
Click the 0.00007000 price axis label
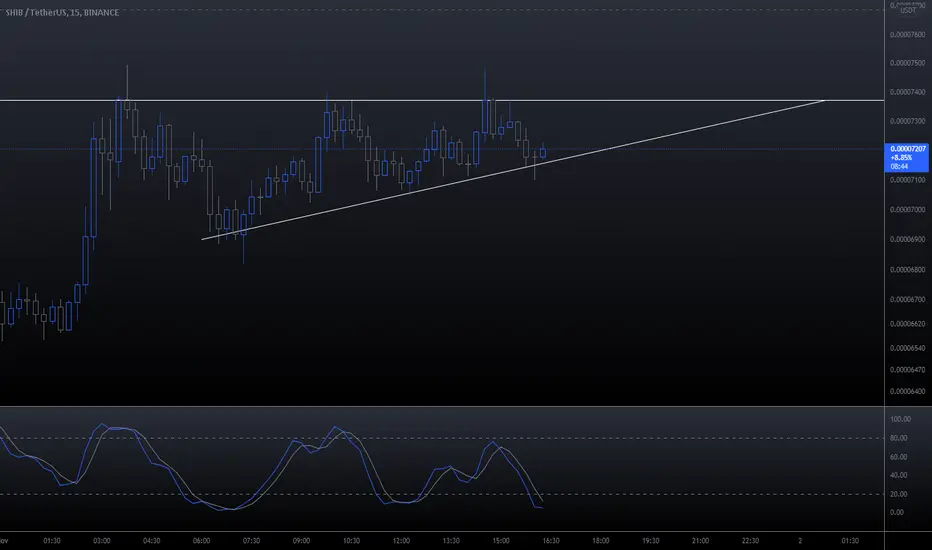pos(908,210)
